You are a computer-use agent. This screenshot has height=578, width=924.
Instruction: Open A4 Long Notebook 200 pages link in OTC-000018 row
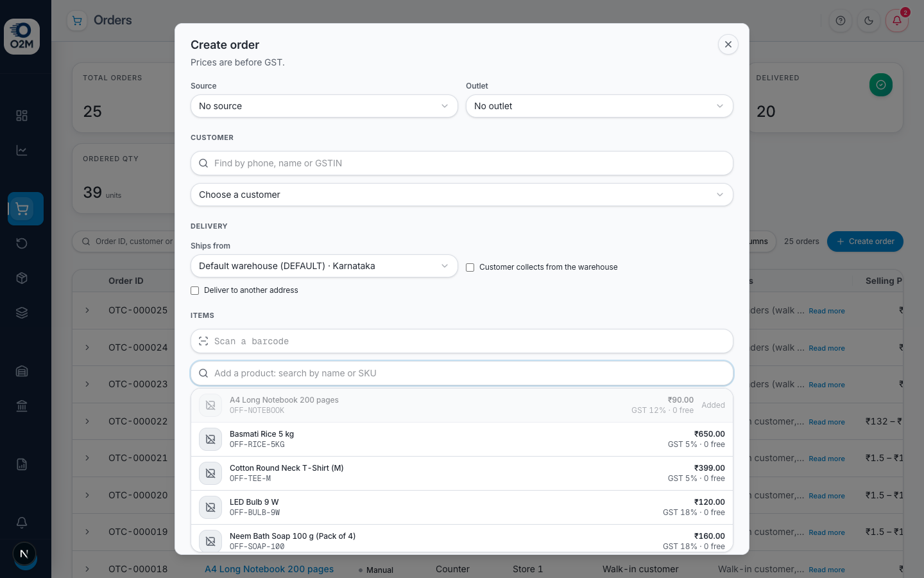pyautogui.click(x=269, y=569)
